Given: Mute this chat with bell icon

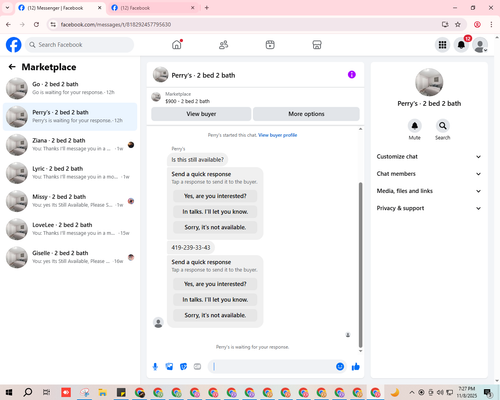Looking at the screenshot, I should (x=415, y=126).
